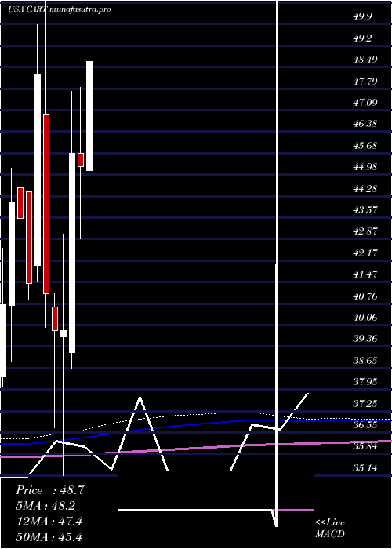Click the 44.28 price axis label
This screenshot has width=392, height=549.
coord(365,188)
